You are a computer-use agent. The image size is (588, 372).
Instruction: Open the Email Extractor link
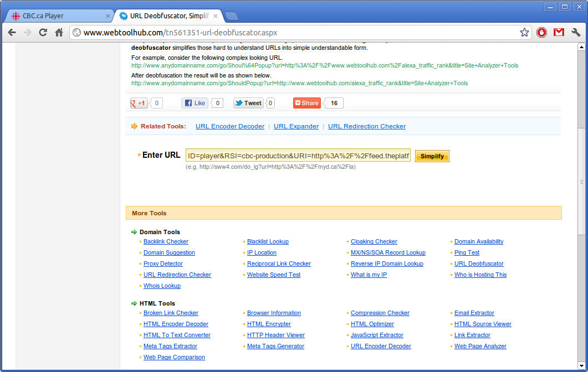474,313
